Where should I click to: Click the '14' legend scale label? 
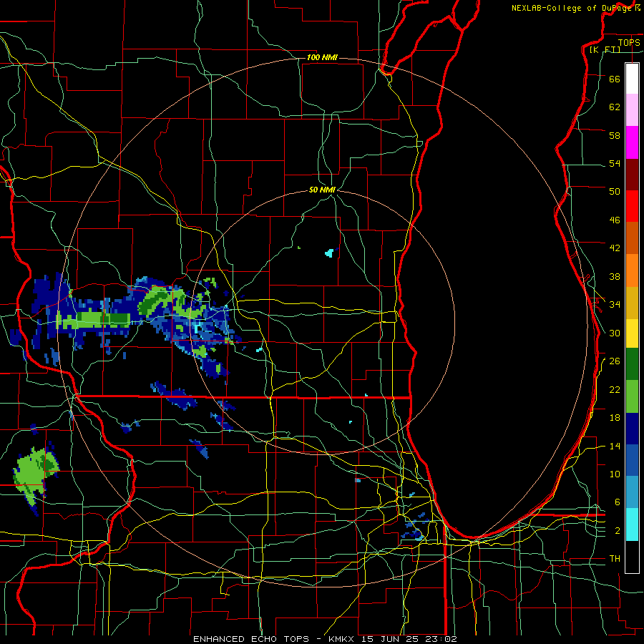pyautogui.click(x=615, y=446)
